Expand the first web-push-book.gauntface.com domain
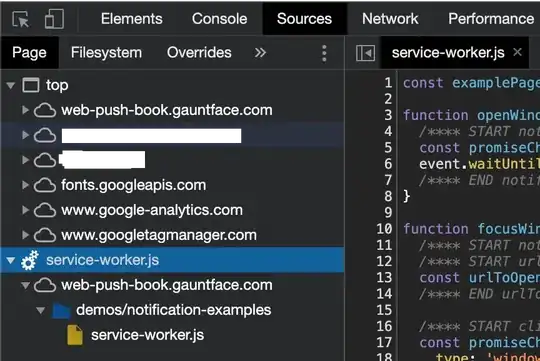 (x=25, y=110)
